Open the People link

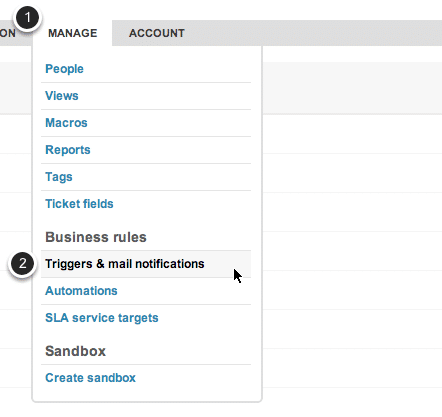pyautogui.click(x=64, y=69)
